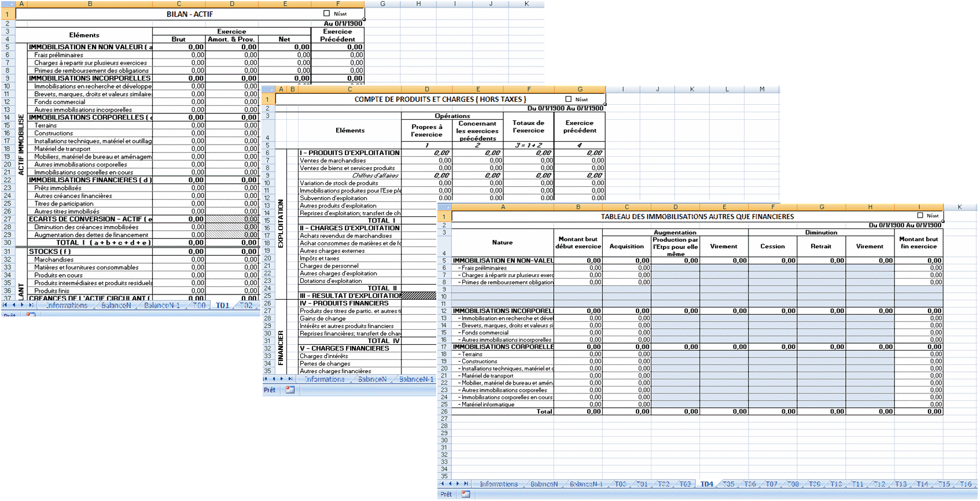Switch to T00 tab in Bilan Actif window

pos(198,305)
